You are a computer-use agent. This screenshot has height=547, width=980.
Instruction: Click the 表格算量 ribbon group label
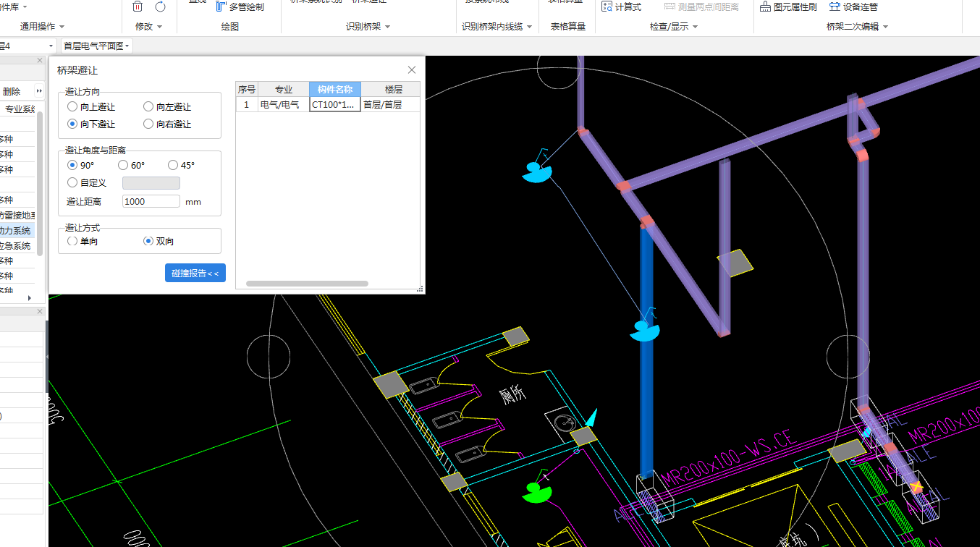[x=568, y=27]
